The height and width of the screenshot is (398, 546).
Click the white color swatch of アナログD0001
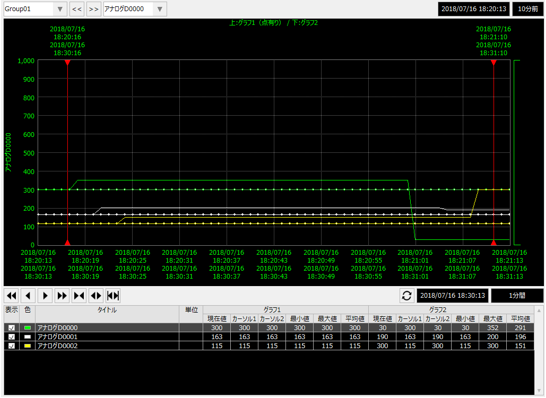pos(27,337)
